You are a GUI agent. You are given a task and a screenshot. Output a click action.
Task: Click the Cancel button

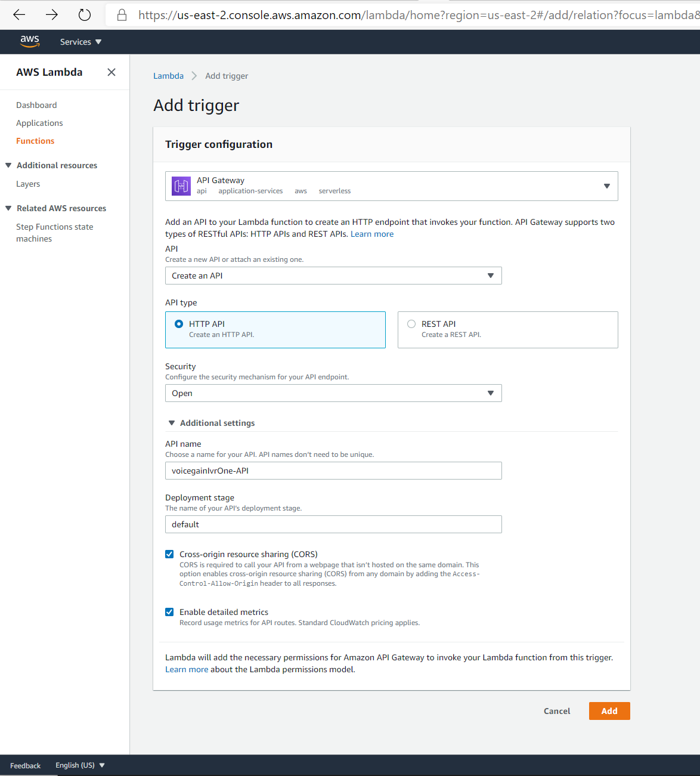[557, 711]
